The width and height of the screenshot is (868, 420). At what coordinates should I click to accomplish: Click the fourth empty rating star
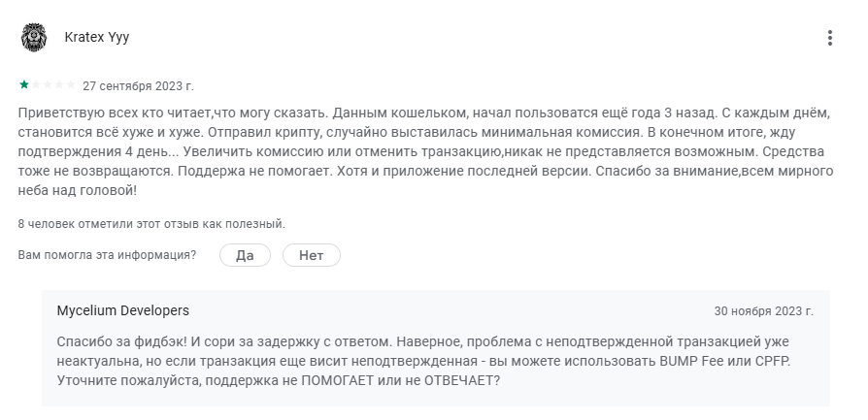58,84
